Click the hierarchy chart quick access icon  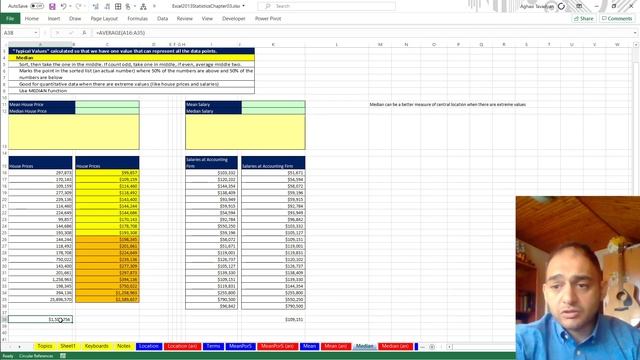pyautogui.click(x=143, y=7)
